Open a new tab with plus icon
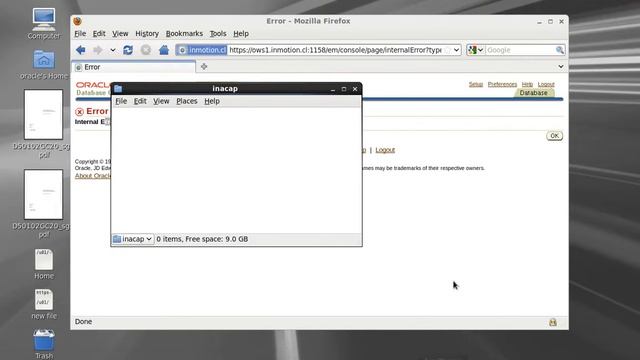The image size is (640, 360). pyautogui.click(x=204, y=67)
